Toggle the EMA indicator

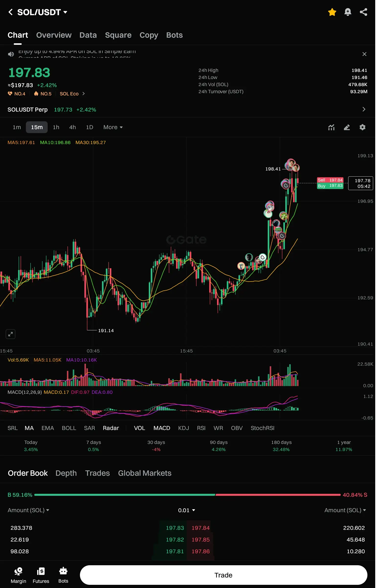pyautogui.click(x=48, y=428)
